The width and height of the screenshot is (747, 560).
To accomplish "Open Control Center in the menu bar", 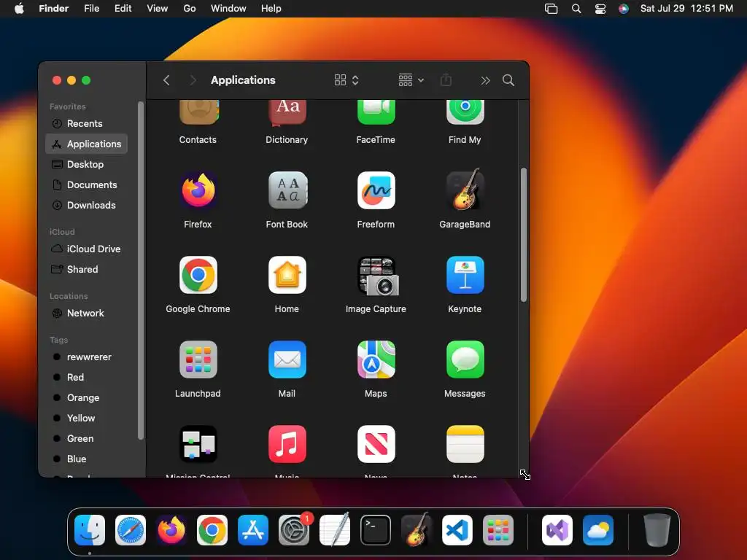I will (600, 9).
